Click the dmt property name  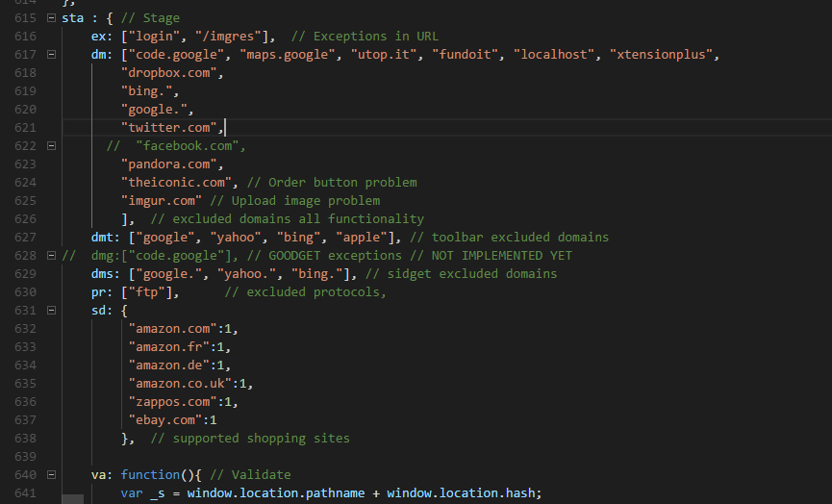coord(102,238)
